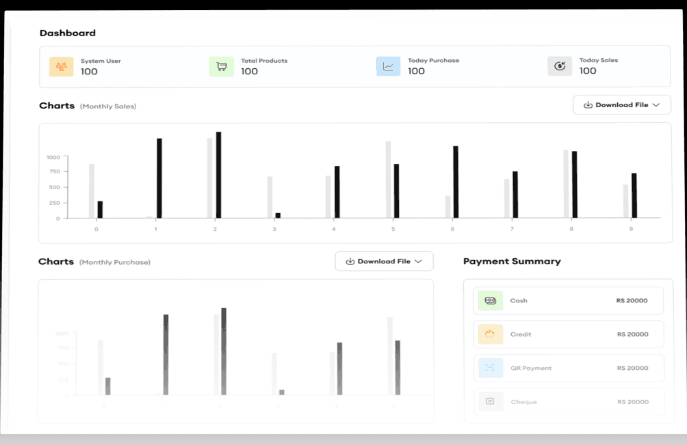The height and width of the screenshot is (445, 687).
Task: Click the gray Today Sales icon
Action: coord(560,67)
